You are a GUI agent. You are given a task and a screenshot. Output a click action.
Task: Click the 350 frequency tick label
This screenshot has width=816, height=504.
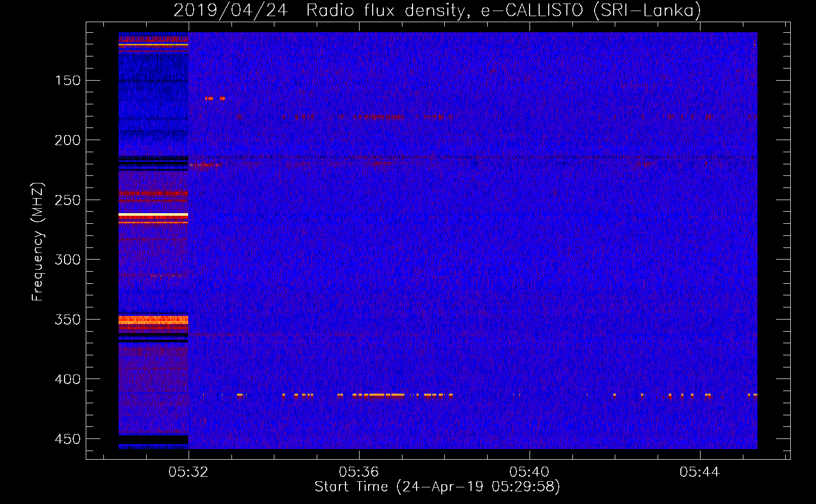click(x=68, y=320)
